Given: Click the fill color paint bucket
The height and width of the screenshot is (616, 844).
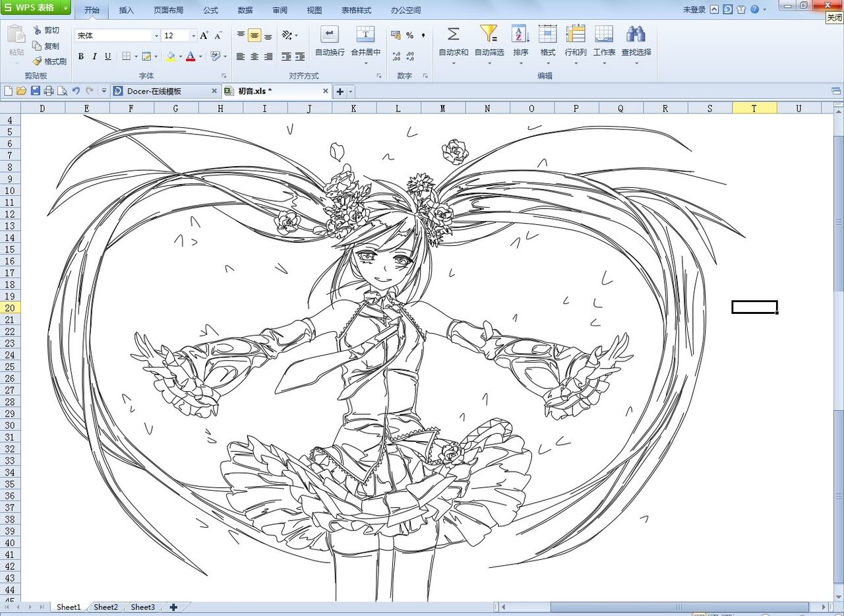Looking at the screenshot, I should click(x=170, y=57).
